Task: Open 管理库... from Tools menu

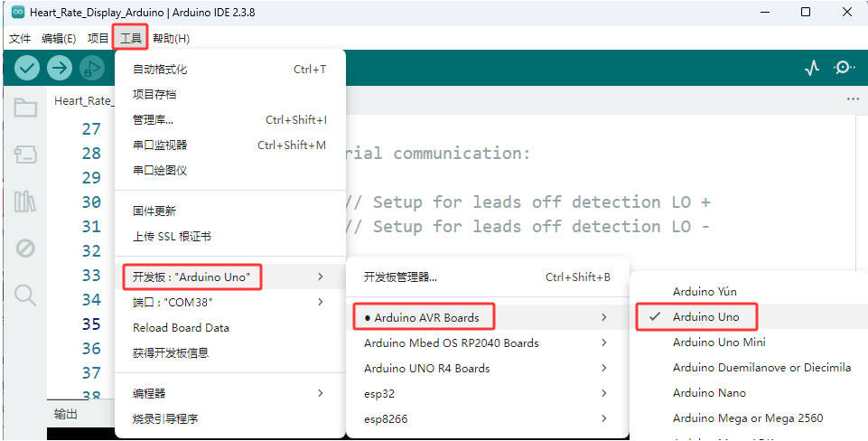Action: pyautogui.click(x=229, y=119)
